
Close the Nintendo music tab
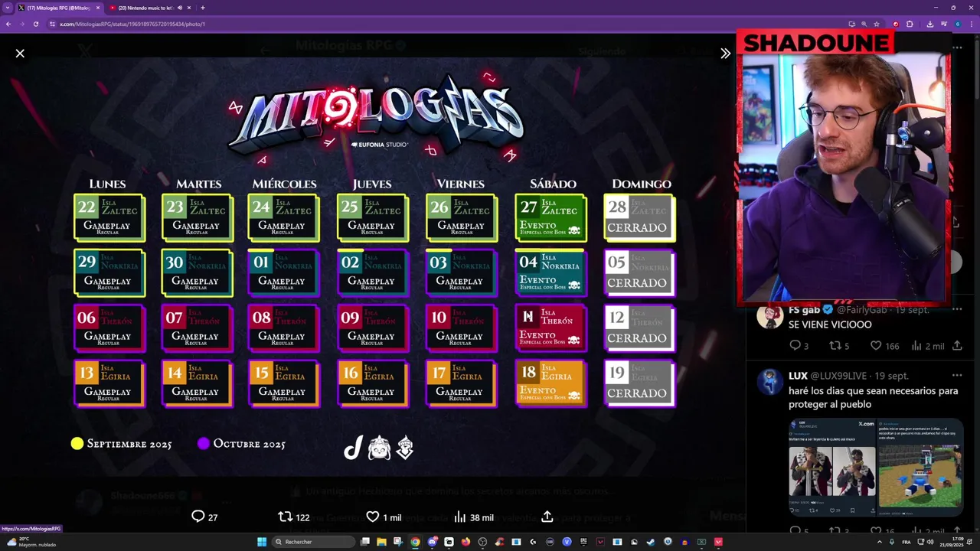point(188,8)
